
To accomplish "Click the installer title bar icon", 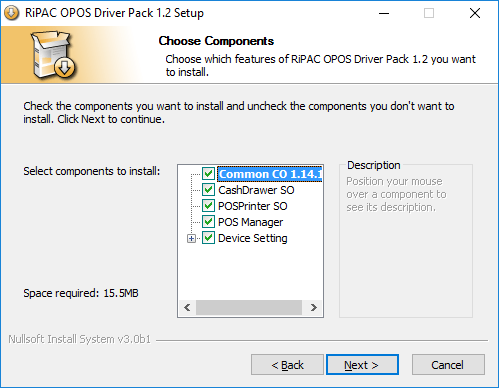I will pyautogui.click(x=12, y=13).
